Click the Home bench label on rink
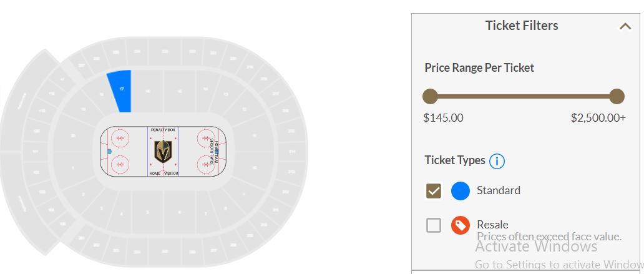This screenshot has height=274, width=644. click(155, 173)
